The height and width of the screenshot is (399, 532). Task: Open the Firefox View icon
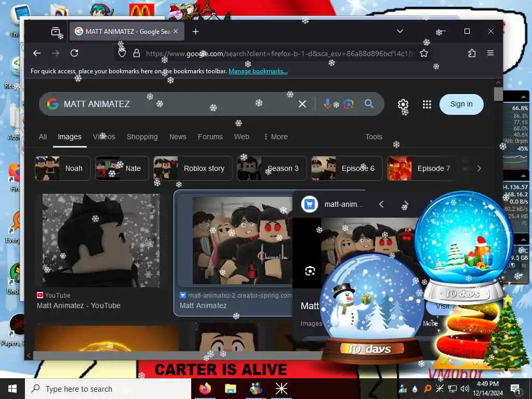tap(55, 32)
